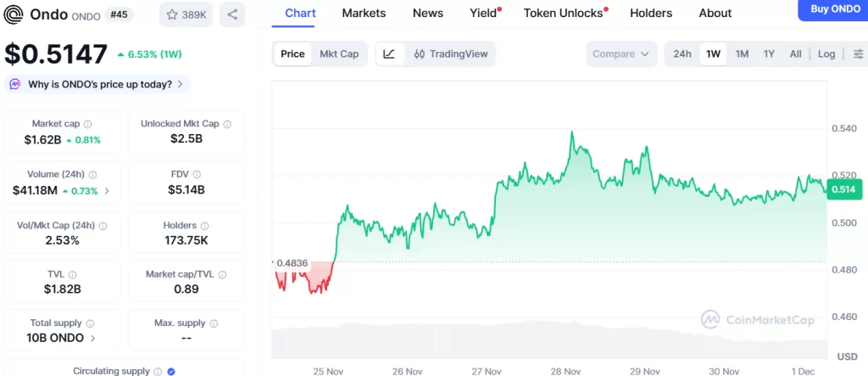This screenshot has height=376, width=868.
Task: Click the TVL info icon
Action: tap(72, 275)
